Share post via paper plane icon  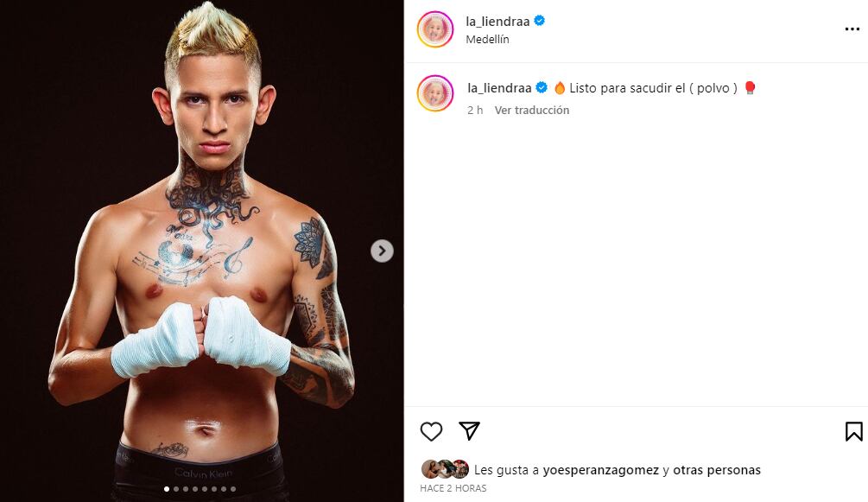[x=469, y=431]
